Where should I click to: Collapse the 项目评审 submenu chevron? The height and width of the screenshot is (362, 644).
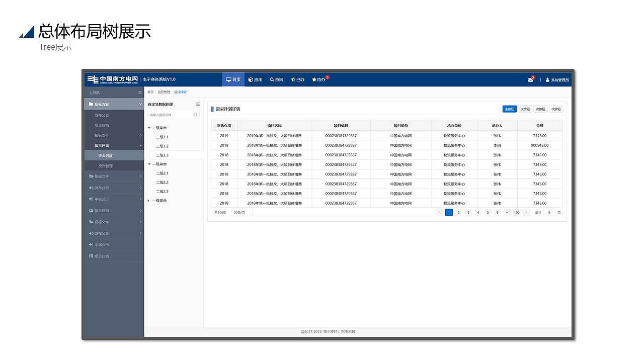click(140, 145)
